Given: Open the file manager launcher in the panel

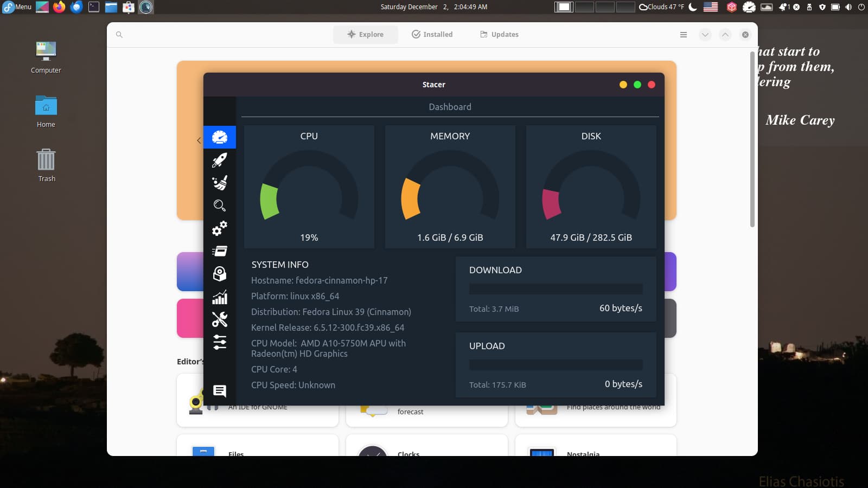Looking at the screenshot, I should (111, 7).
